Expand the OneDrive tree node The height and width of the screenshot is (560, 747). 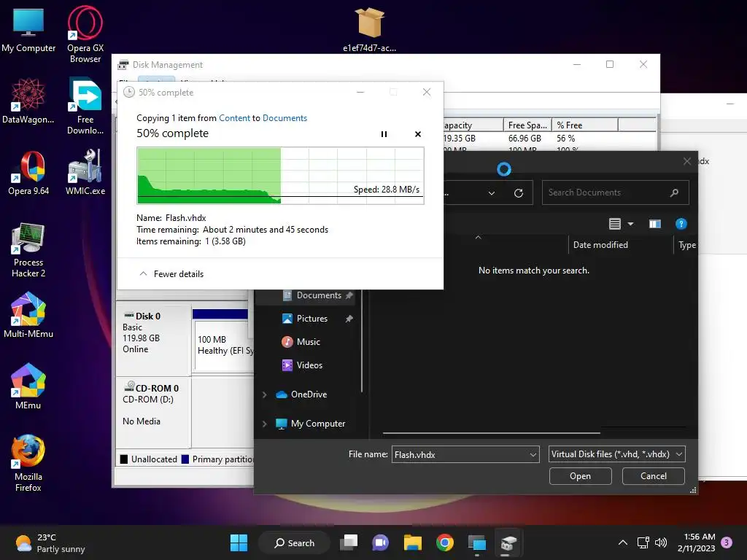[264, 394]
